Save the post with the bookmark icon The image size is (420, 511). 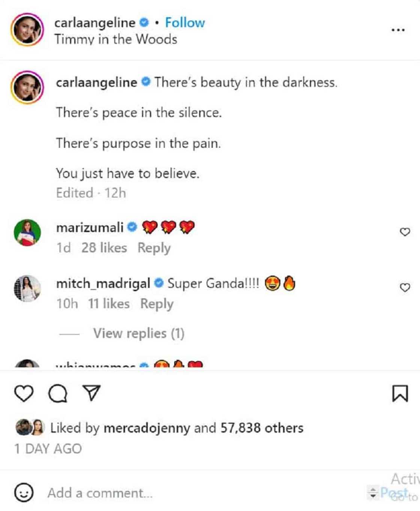400,394
